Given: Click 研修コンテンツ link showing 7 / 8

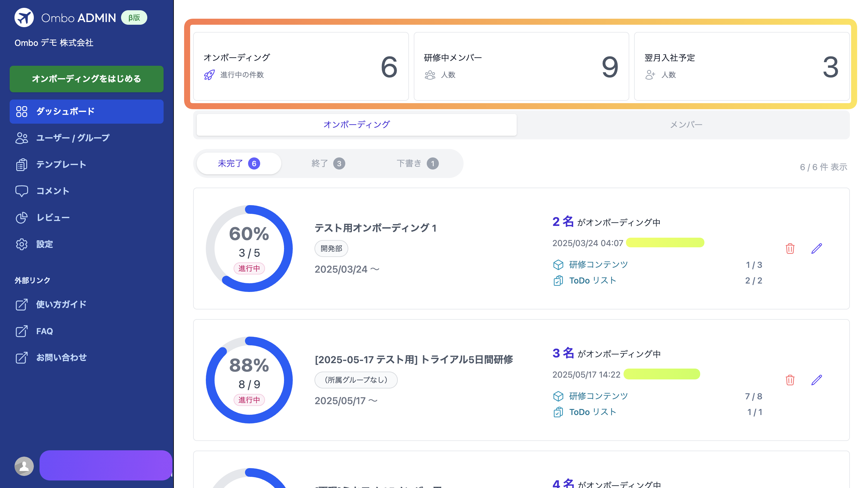Looking at the screenshot, I should point(598,396).
